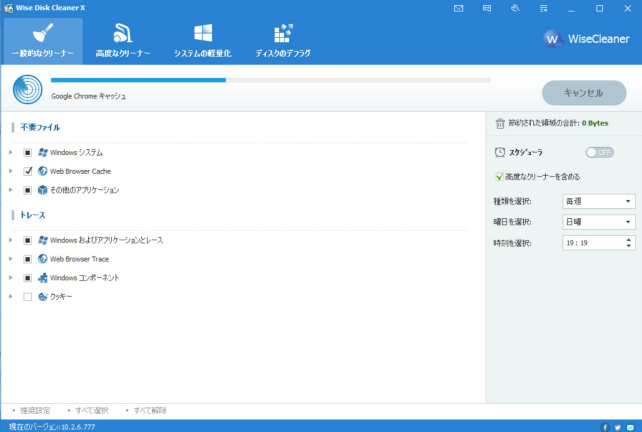642x432 pixels.
Task: Expand the Windows システム tree row
Action: [11, 152]
